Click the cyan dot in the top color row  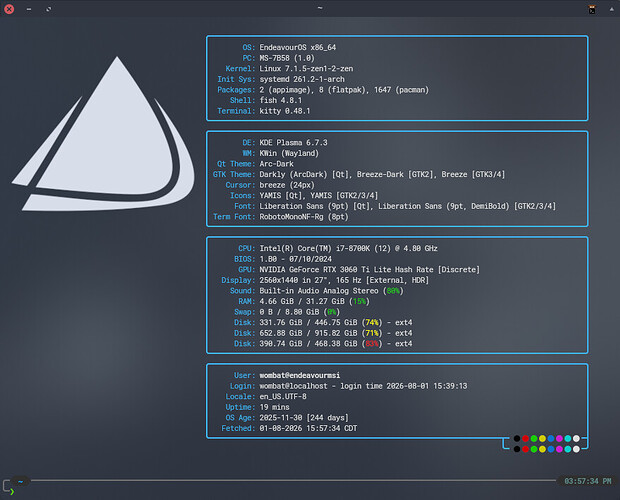pos(568,438)
